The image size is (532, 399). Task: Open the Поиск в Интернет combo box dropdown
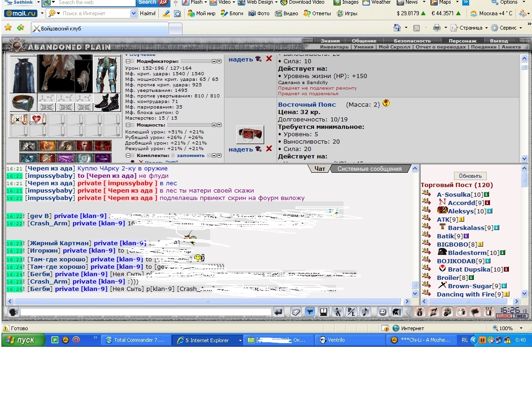coord(133,13)
